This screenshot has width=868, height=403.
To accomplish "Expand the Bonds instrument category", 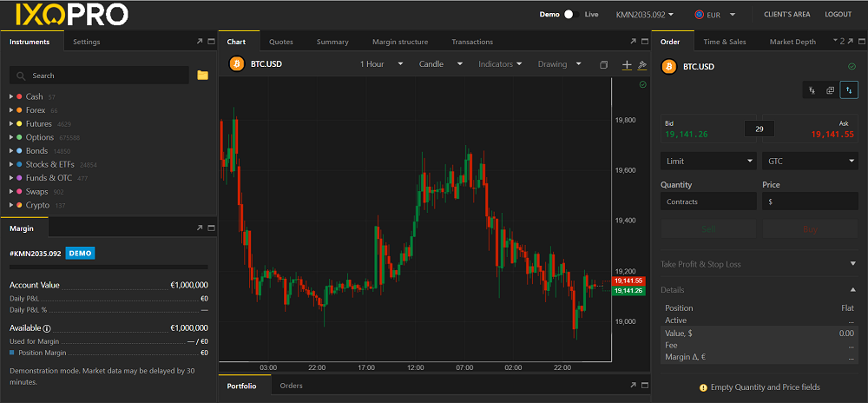I will pyautogui.click(x=11, y=151).
